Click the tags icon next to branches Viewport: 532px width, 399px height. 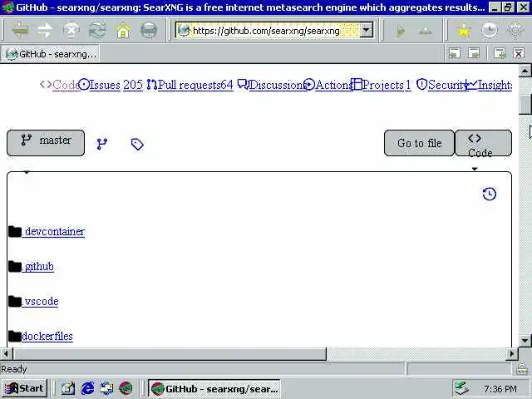click(x=137, y=144)
